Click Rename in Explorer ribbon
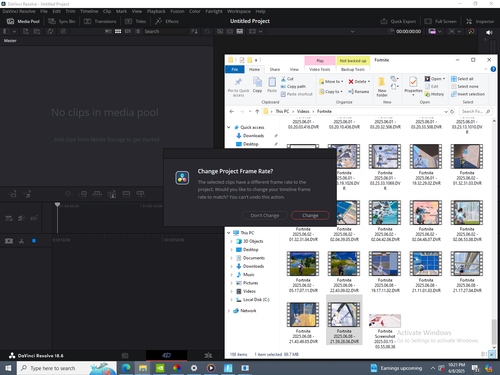 (x=359, y=91)
